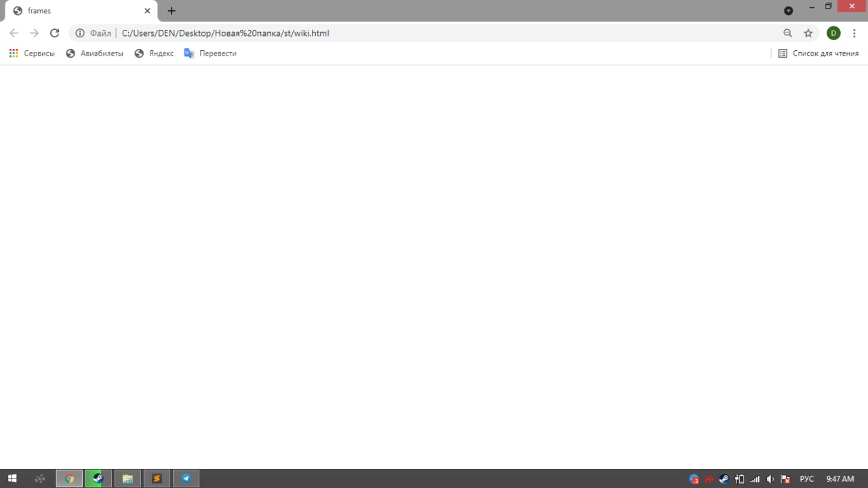This screenshot has height=488, width=868.
Task: Switch to Sublime Text in the taskbar
Action: point(157,478)
